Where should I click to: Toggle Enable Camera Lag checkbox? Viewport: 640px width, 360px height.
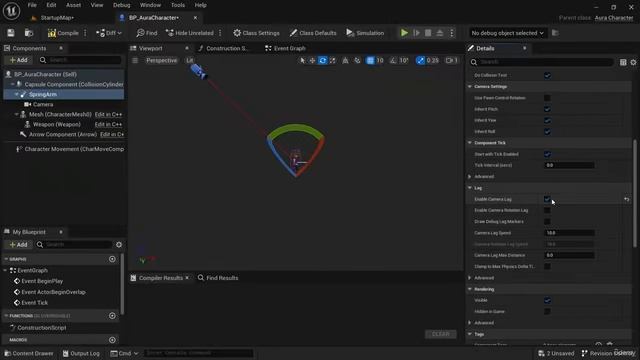click(547, 199)
